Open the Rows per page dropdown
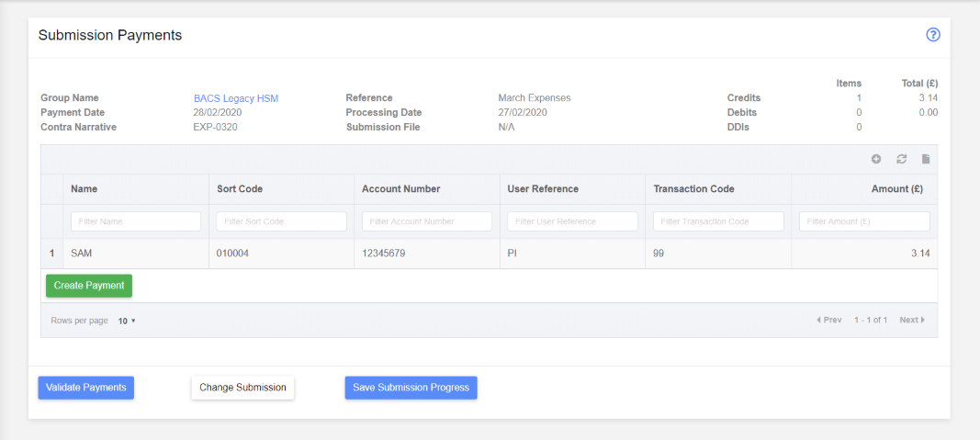 (x=127, y=321)
